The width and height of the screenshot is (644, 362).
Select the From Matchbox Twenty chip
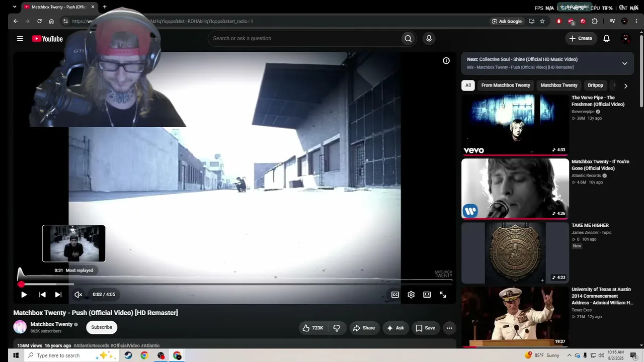506,85
